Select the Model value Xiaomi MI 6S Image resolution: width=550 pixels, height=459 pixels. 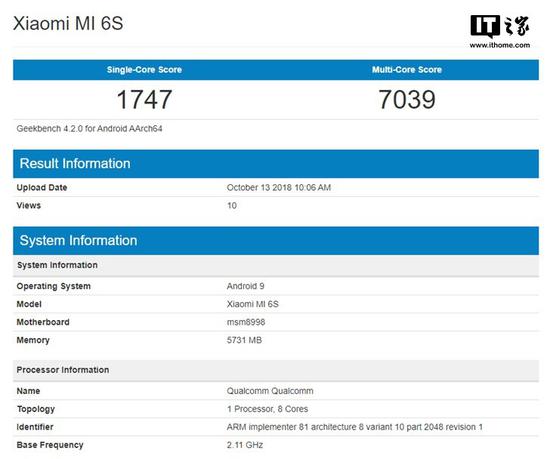pos(253,304)
